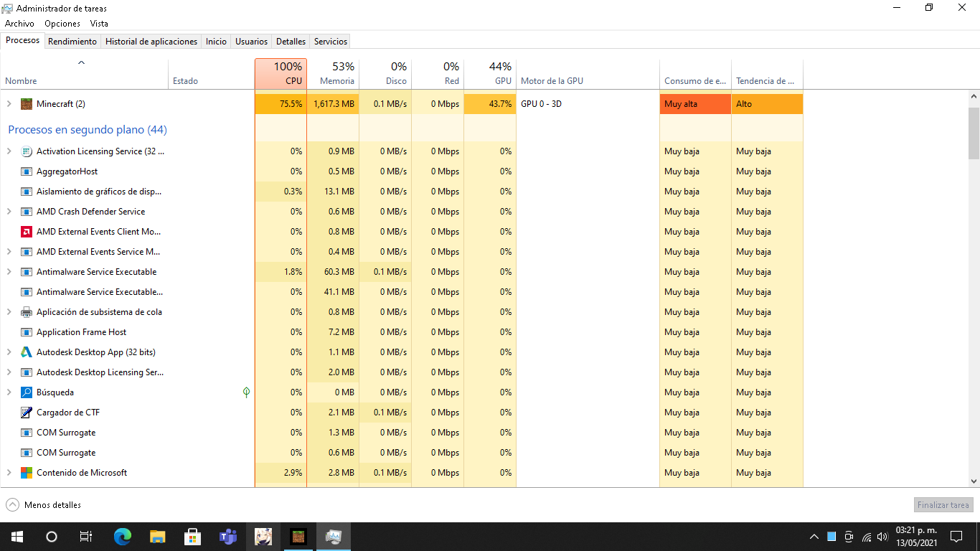This screenshot has height=551, width=980.
Task: Expand the Antimalware Service Executable entry
Action: (9, 272)
